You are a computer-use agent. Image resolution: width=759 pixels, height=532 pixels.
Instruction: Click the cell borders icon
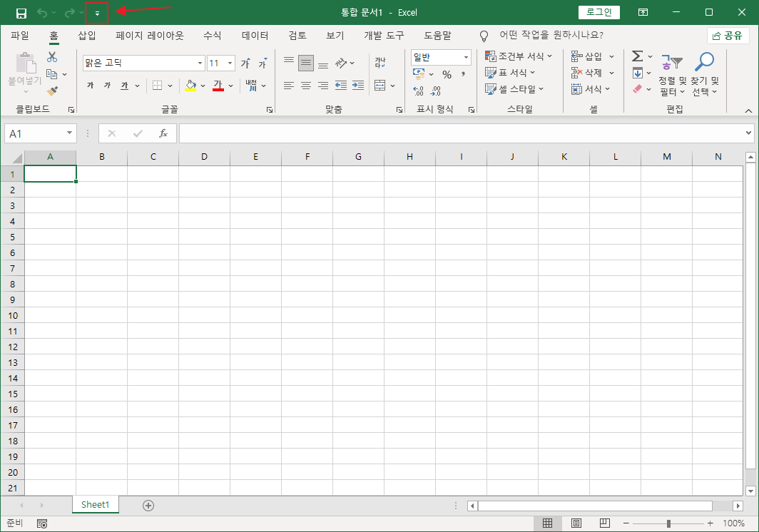pyautogui.click(x=158, y=86)
